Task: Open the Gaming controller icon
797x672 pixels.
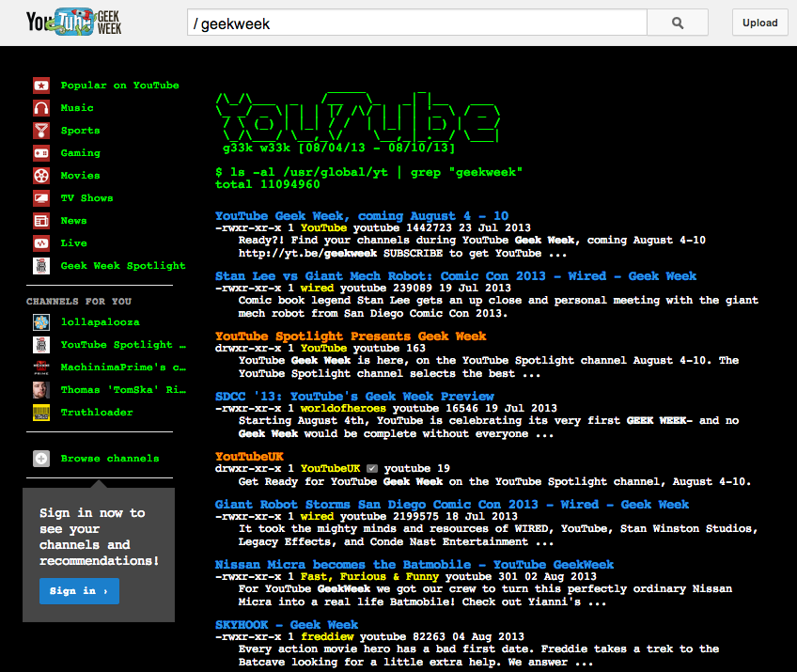Action: 41,153
